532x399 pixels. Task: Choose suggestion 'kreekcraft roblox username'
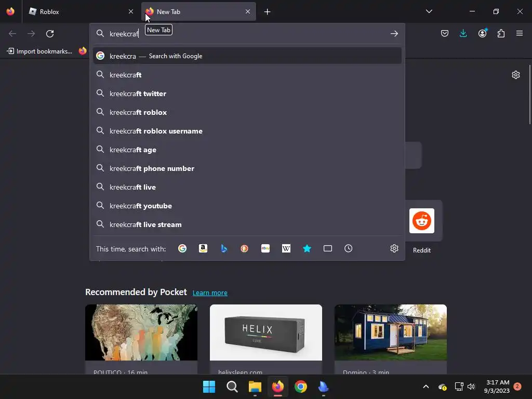[247, 131]
